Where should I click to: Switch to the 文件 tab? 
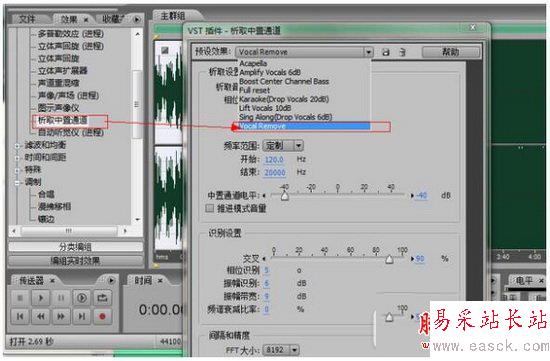(27, 19)
